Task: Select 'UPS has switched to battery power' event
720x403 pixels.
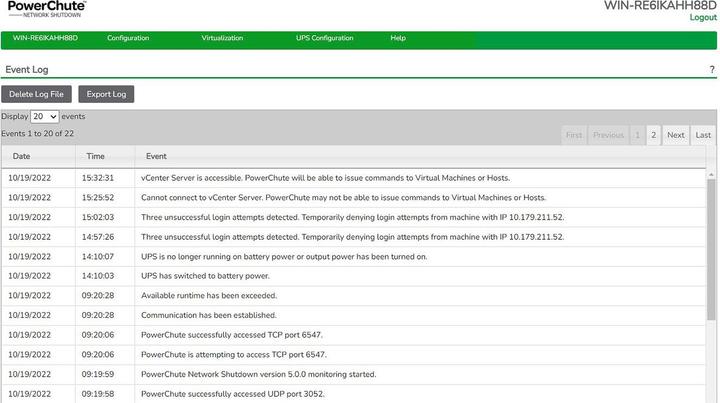Action: tap(354, 276)
